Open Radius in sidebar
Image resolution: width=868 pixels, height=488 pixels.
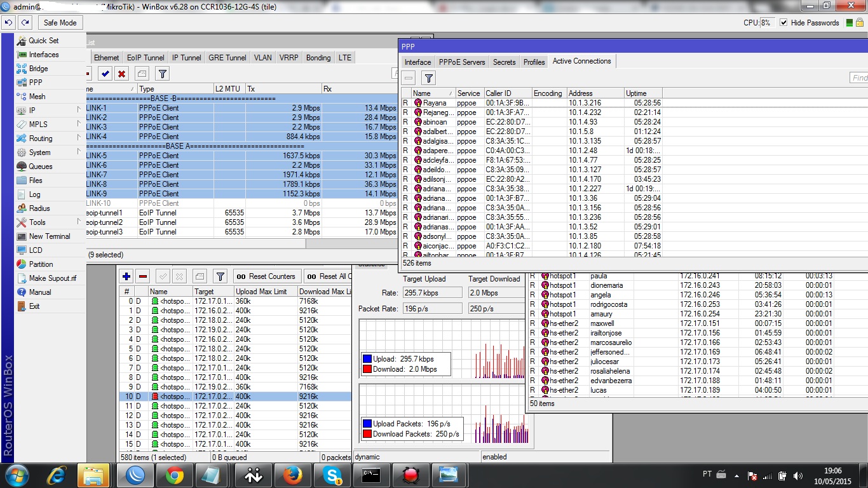tap(39, 208)
